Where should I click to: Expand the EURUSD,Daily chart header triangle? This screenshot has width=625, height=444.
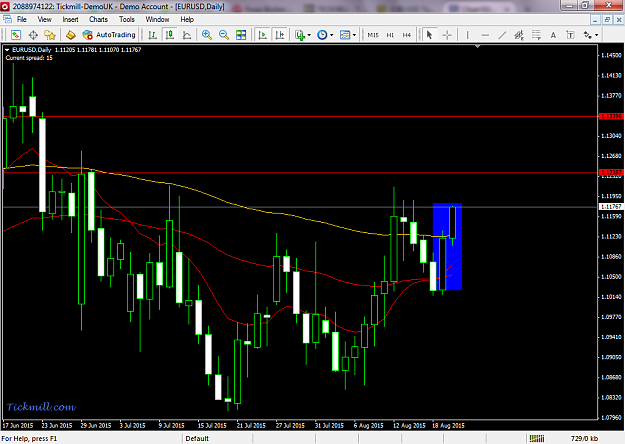(x=7, y=50)
